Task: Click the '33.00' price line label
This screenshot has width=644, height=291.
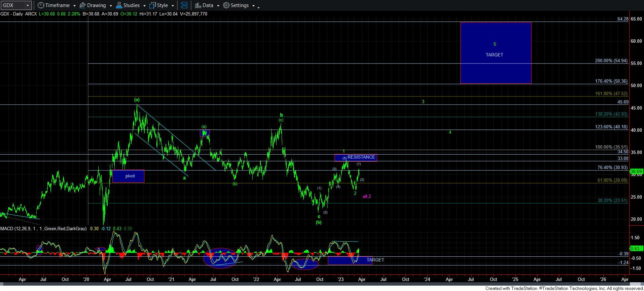Action: (x=623, y=159)
